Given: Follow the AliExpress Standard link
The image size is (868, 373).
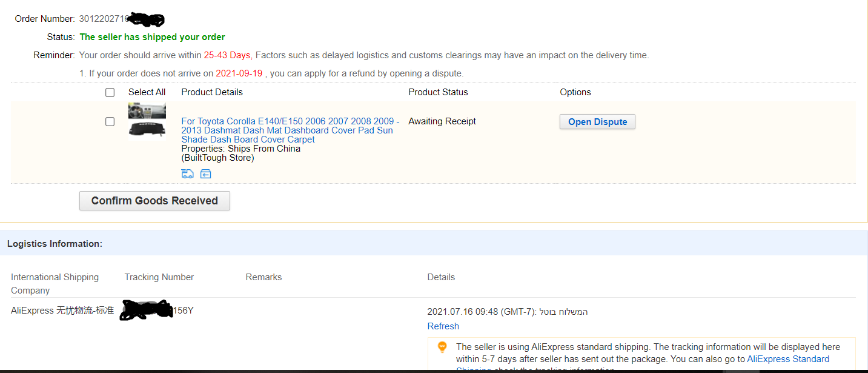Looking at the screenshot, I should coord(788,359).
